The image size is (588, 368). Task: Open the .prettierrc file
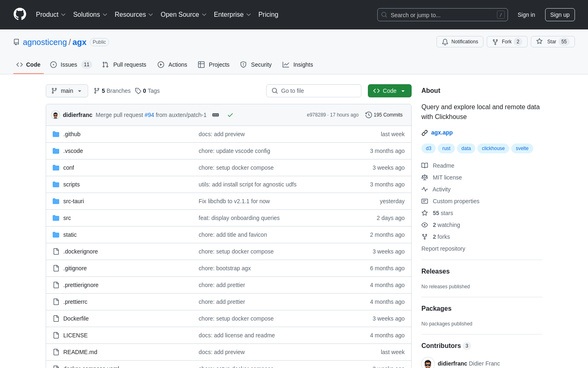pos(75,302)
